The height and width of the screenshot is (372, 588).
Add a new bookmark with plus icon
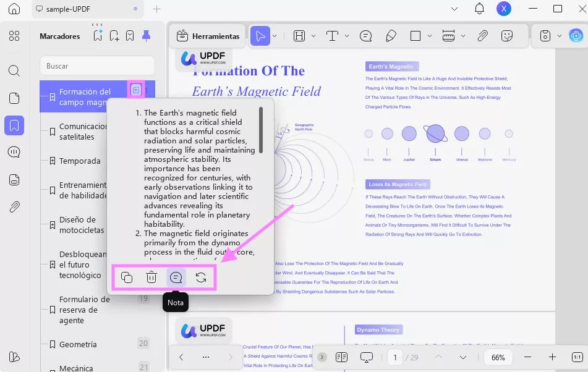pos(114,36)
